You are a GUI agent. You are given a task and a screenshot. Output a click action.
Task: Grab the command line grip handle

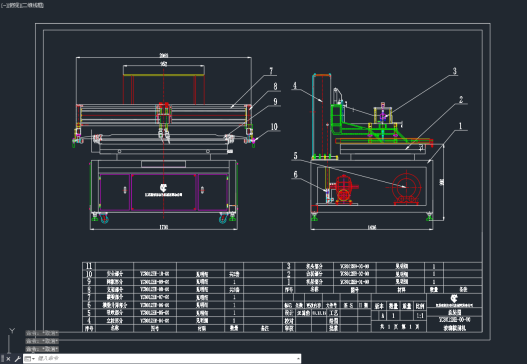point(2,359)
